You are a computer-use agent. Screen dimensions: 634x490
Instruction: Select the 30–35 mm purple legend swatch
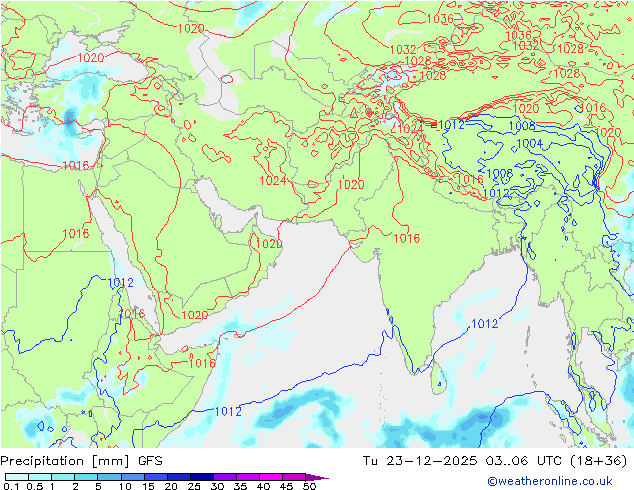click(224, 477)
